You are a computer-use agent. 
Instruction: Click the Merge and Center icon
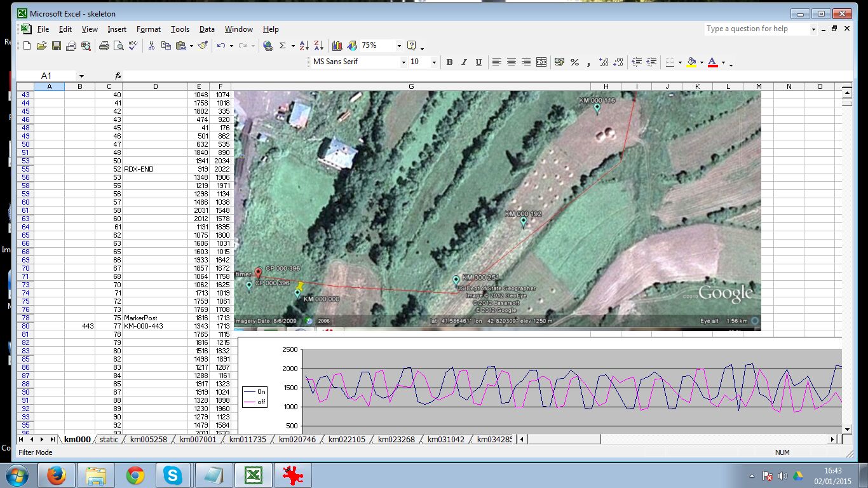tap(541, 62)
